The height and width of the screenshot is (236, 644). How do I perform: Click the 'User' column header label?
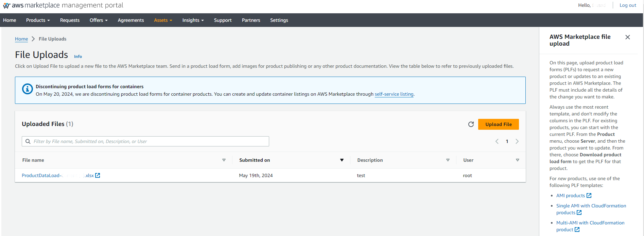point(468,160)
